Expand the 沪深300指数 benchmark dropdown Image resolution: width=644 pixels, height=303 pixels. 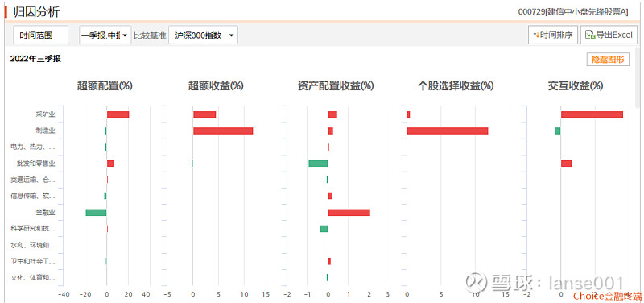coord(204,35)
